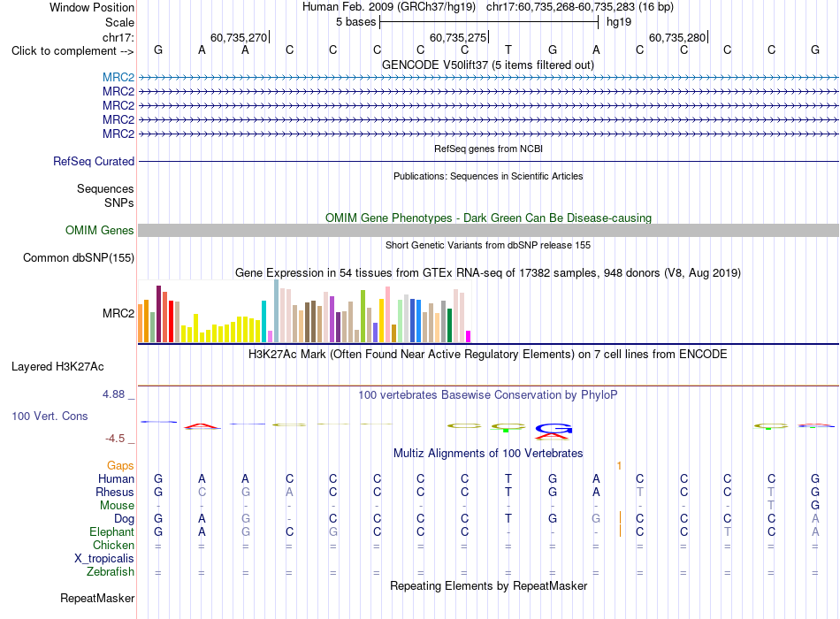Click 'Short Genetic Variants from dbSNP' title
This screenshot has width=840, height=619.
(488, 245)
